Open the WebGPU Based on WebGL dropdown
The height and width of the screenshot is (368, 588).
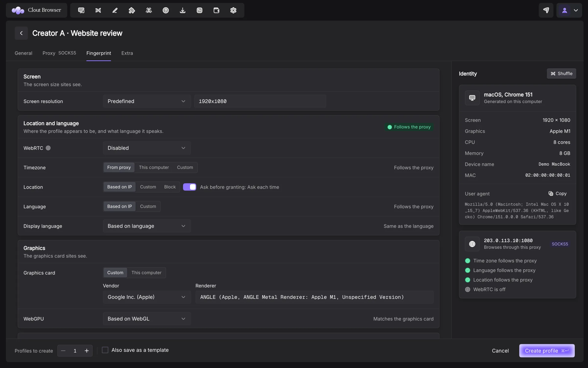pyautogui.click(x=147, y=319)
